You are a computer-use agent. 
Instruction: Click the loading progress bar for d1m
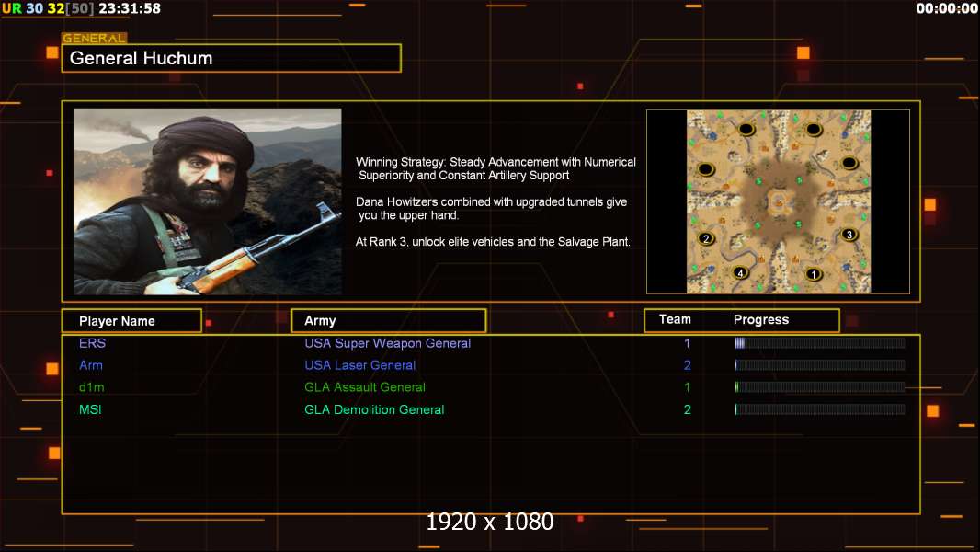820,387
